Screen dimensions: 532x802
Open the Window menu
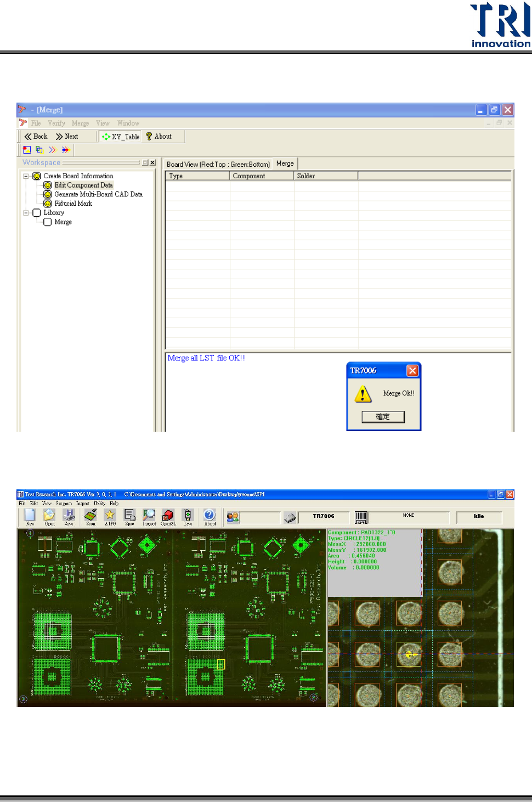coord(128,123)
